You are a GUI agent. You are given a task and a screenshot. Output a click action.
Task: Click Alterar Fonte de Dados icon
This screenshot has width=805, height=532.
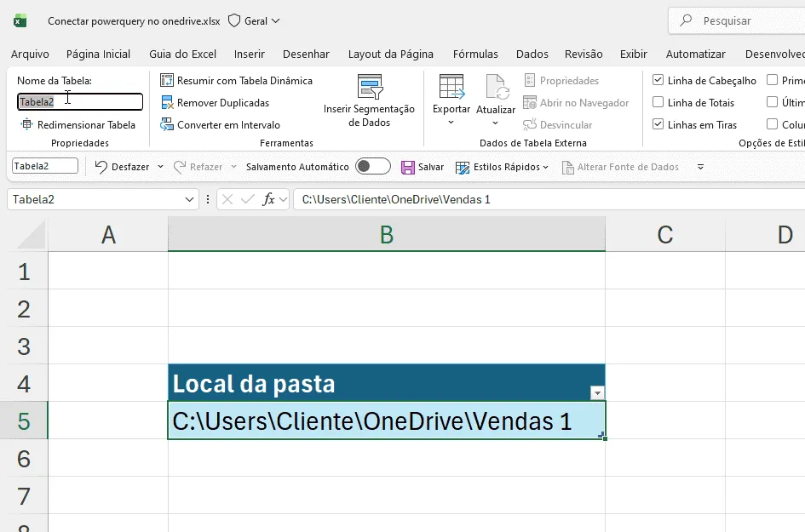(x=568, y=167)
